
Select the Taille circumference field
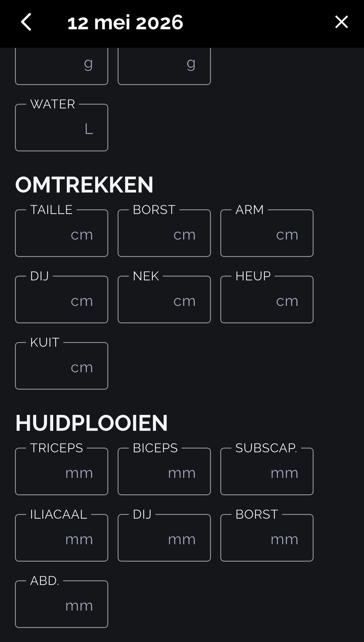pos(62,233)
